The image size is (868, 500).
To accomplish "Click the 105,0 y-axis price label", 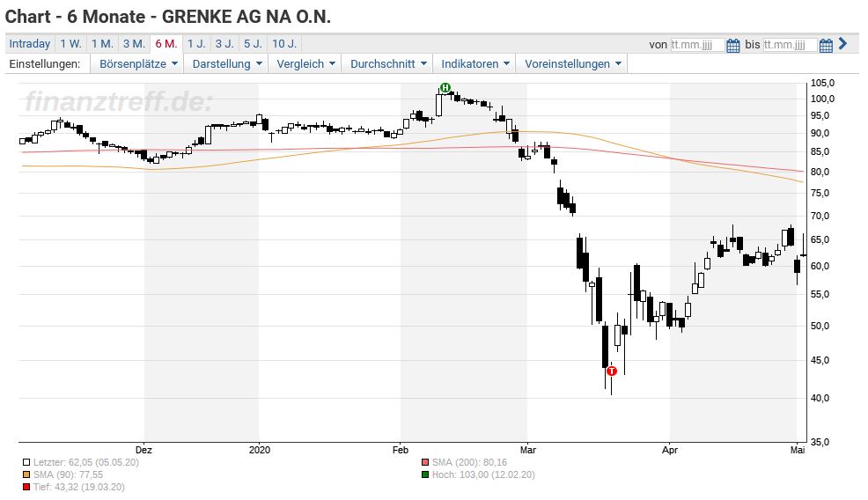I will (822, 83).
